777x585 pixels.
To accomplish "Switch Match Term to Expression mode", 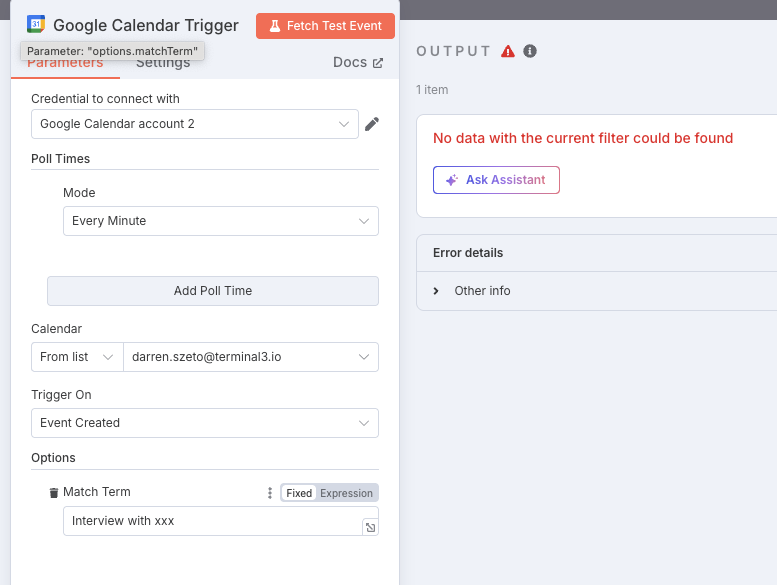I will 346,493.
